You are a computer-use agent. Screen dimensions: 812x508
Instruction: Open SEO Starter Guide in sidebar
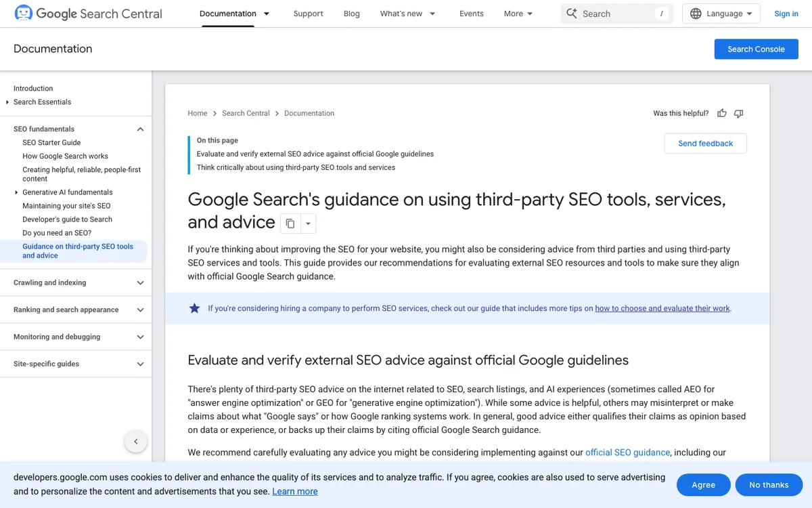pos(51,143)
